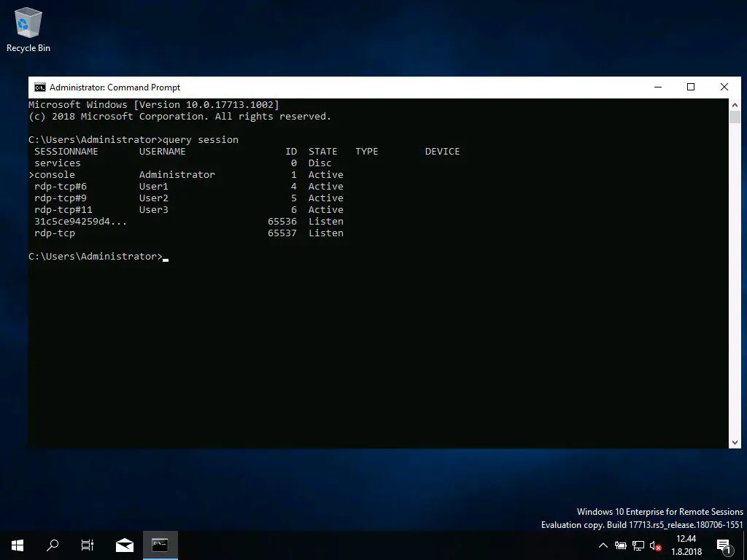Open taskbar Search magnifier
The height and width of the screenshot is (560, 747).
point(53,545)
